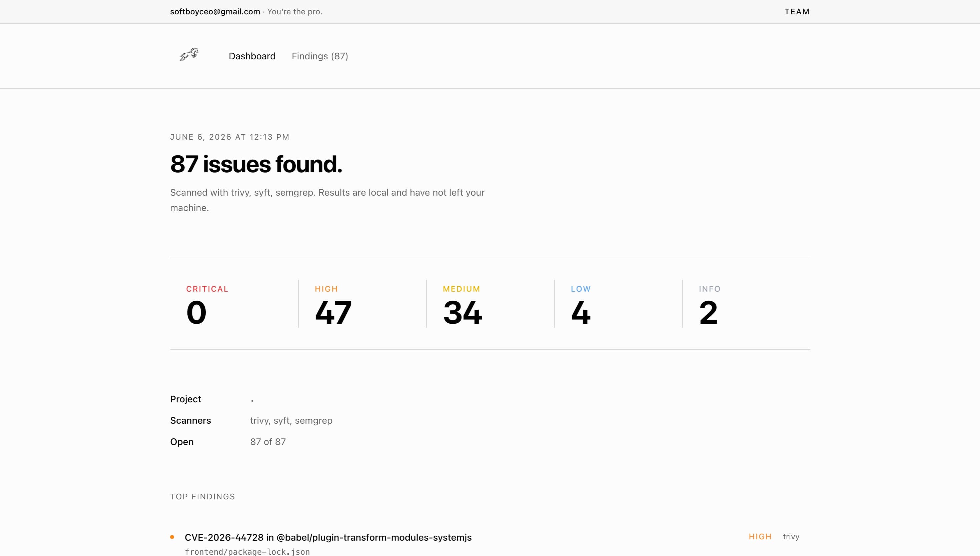The width and height of the screenshot is (980, 556).
Task: Click the horse logo icon
Action: 189,55
